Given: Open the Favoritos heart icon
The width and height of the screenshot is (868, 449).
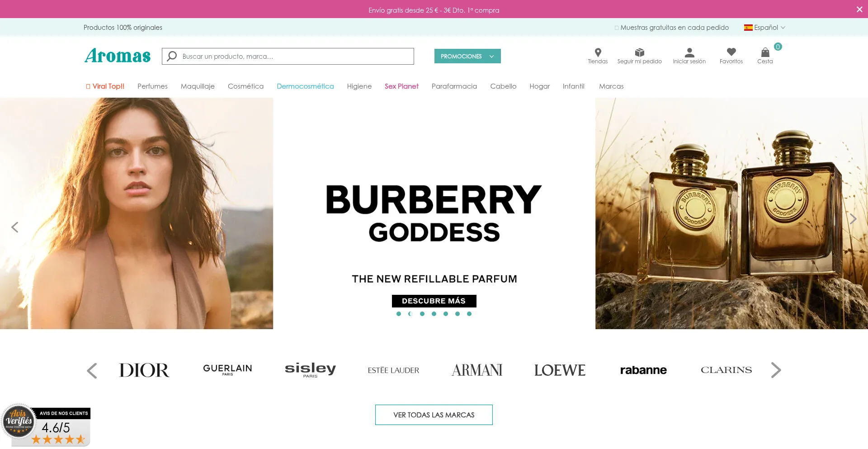Looking at the screenshot, I should tap(731, 52).
